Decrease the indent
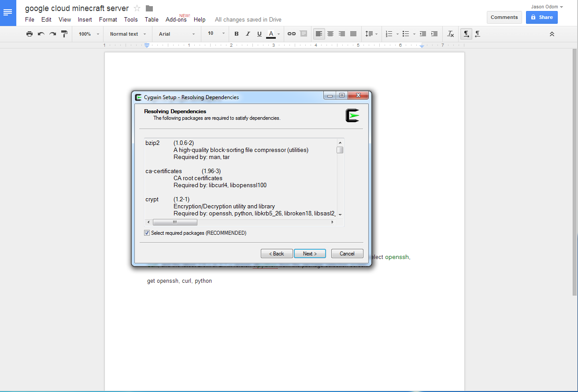Image resolution: width=578 pixels, height=392 pixels. pos(423,34)
